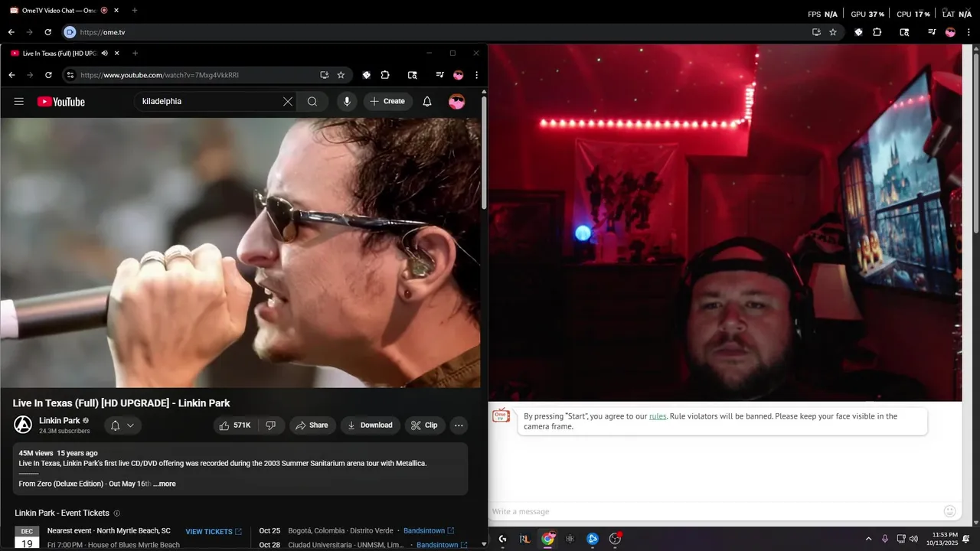The height and width of the screenshot is (551, 980).
Task: Open YouTube notifications bell in header
Action: point(427,102)
